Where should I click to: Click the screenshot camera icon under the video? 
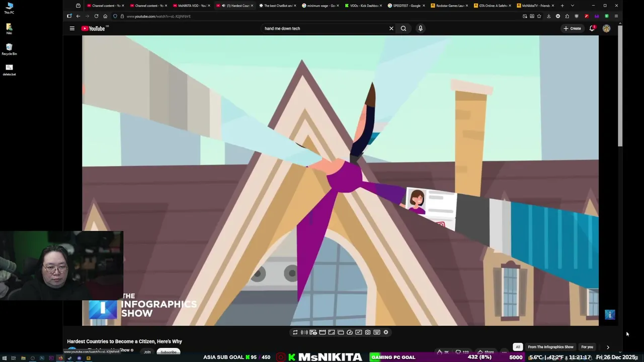(368, 332)
